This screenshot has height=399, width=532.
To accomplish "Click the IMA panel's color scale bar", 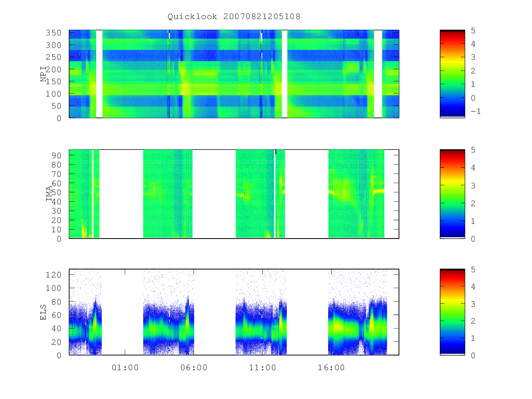I will point(452,194).
